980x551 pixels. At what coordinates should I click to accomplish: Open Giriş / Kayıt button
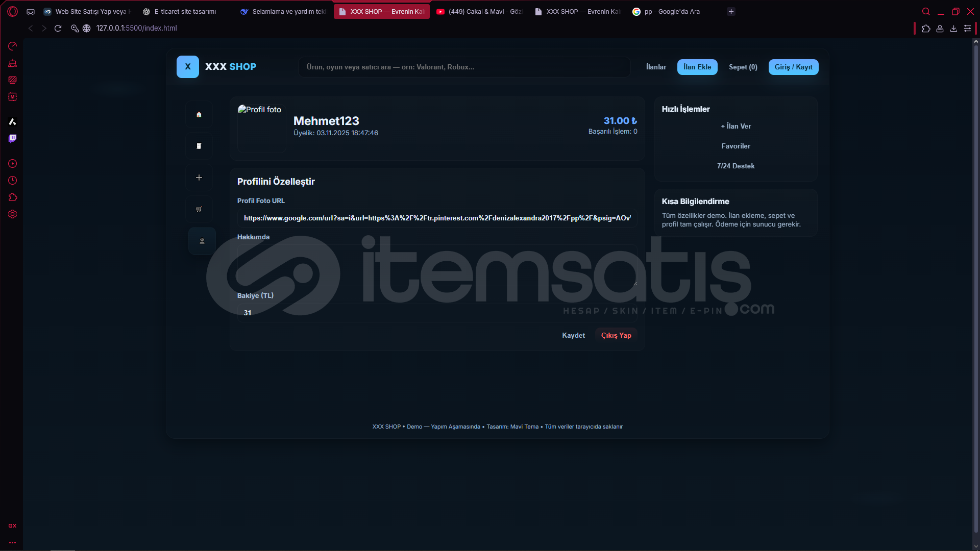coord(793,67)
